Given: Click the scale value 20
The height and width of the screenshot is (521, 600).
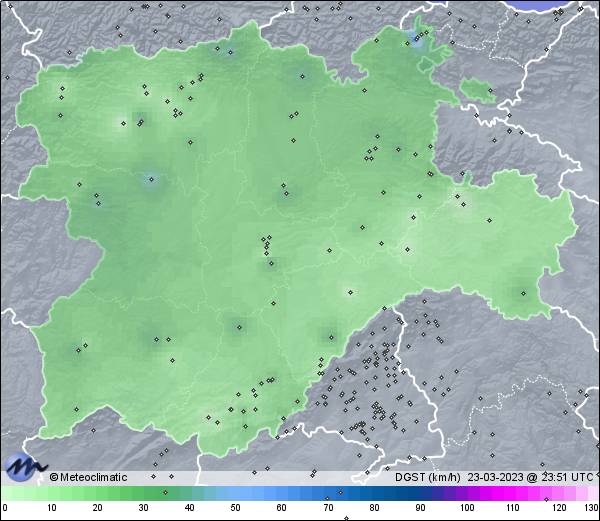Looking at the screenshot, I should pos(97,508).
